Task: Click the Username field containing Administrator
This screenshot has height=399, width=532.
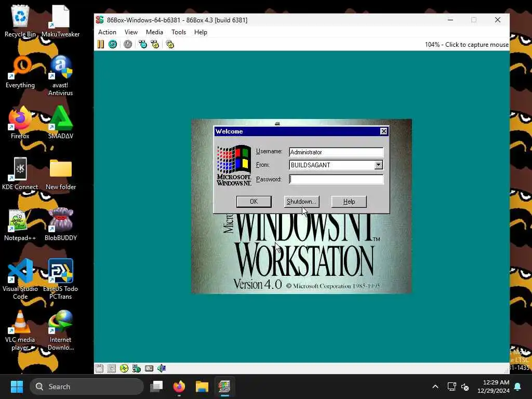Action: [336, 152]
